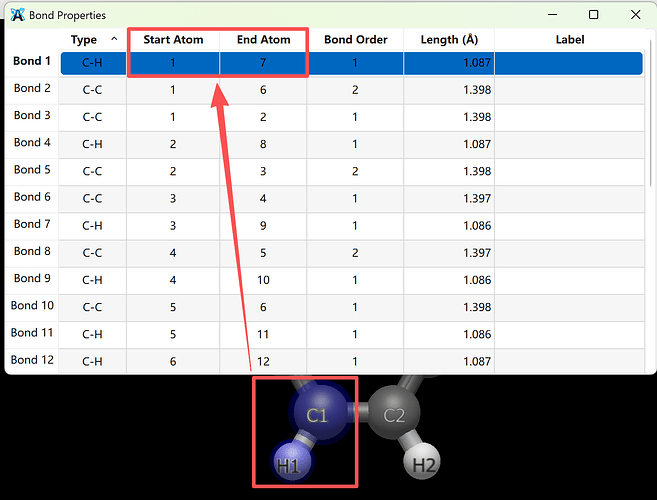Pick the H1 hydrogen atom

tap(288, 465)
